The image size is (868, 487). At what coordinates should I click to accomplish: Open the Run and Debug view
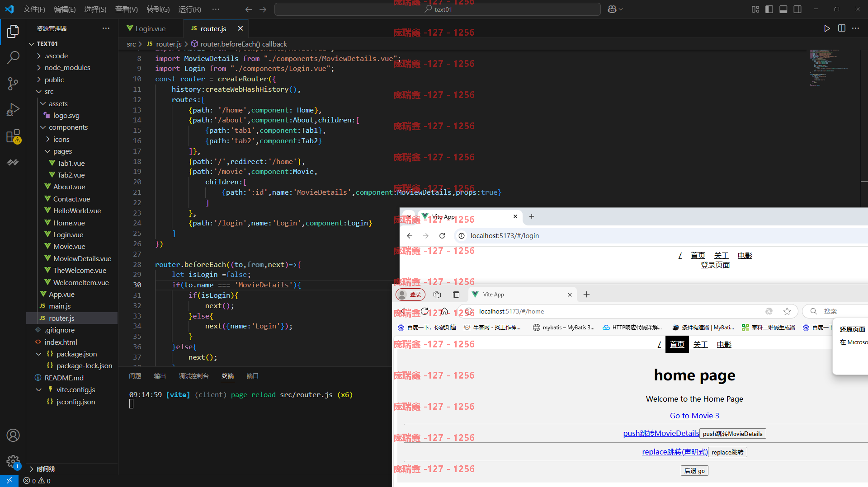click(x=13, y=110)
